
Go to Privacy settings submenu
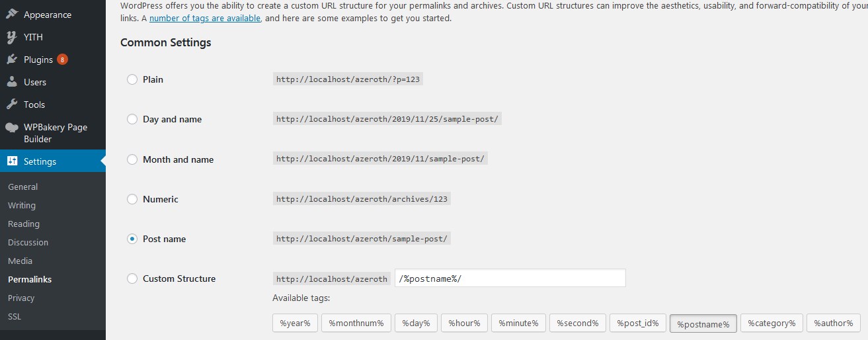pos(21,298)
